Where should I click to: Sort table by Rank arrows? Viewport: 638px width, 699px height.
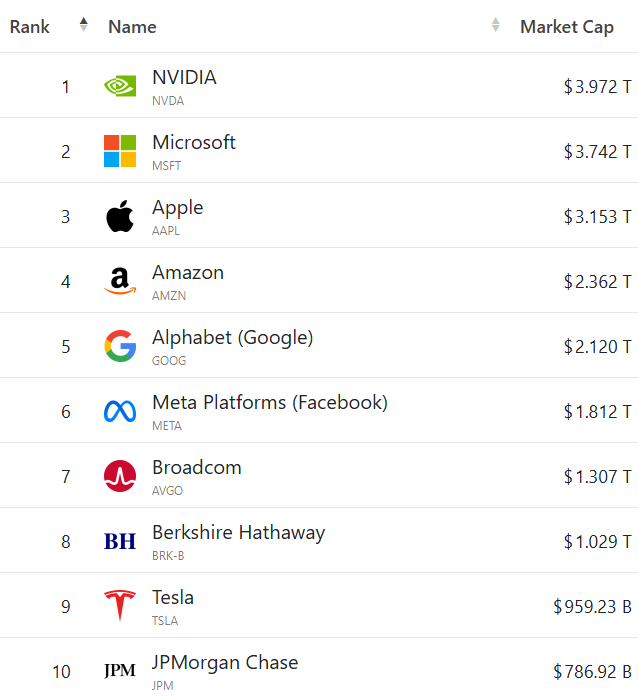coord(83,25)
